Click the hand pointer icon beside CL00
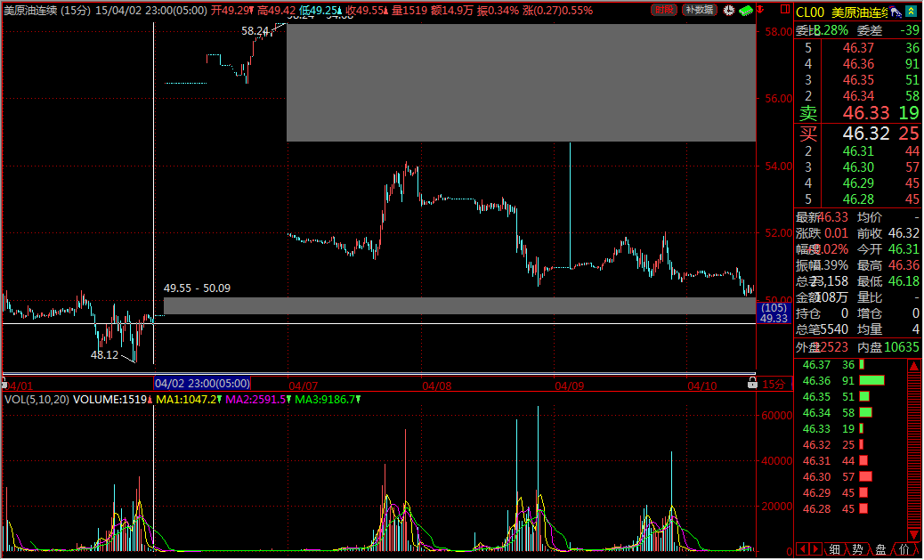This screenshot has width=924, height=560. (x=896, y=12)
